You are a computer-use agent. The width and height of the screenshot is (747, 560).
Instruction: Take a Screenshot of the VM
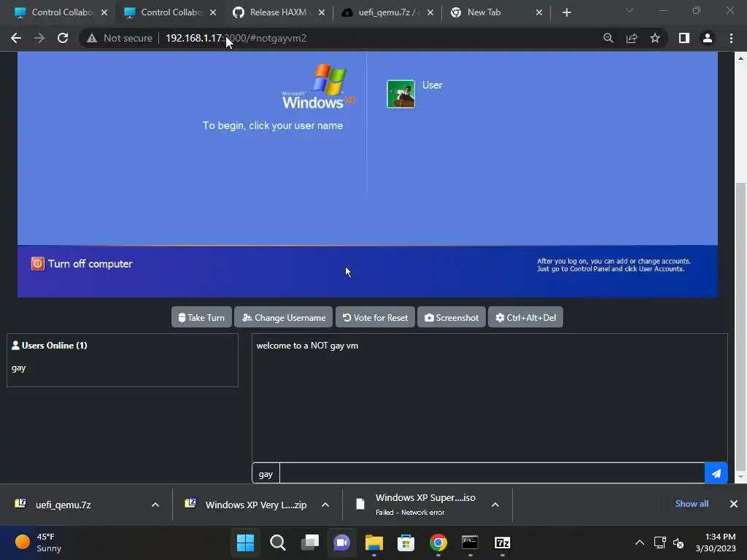(x=451, y=317)
